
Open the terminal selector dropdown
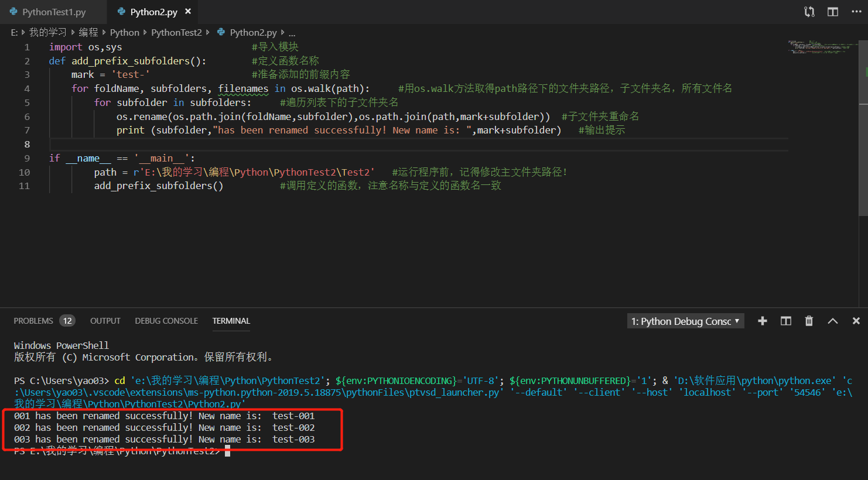tap(684, 320)
